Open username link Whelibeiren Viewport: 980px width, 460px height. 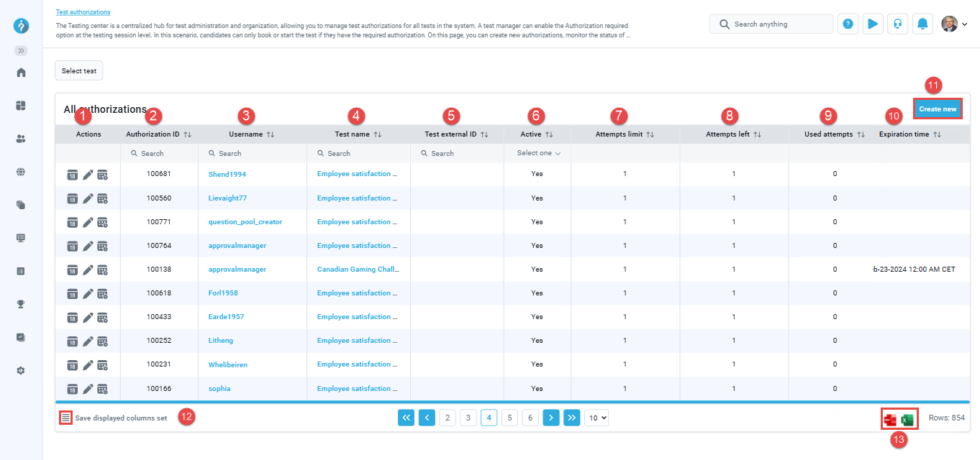[228, 364]
